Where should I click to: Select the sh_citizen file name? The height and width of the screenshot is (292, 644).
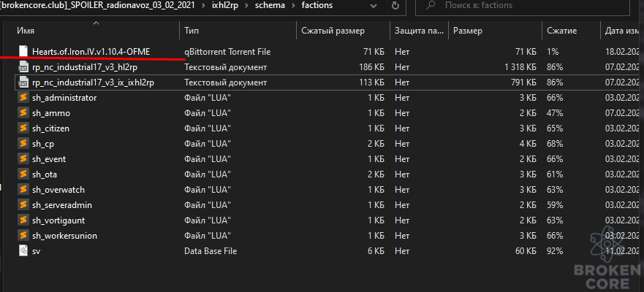tap(50, 128)
